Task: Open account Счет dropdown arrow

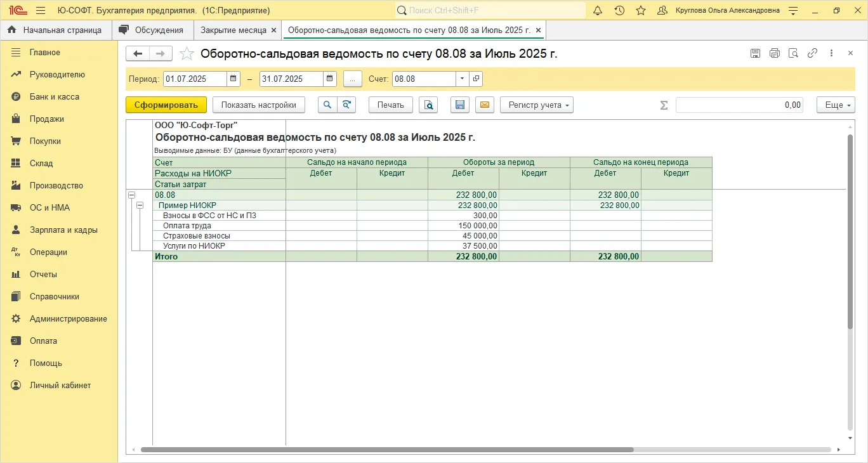Action: [x=463, y=79]
